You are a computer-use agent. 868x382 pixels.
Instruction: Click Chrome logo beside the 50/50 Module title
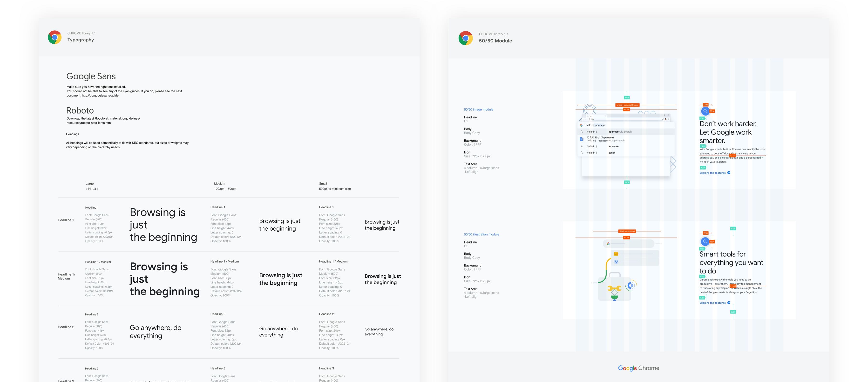tap(465, 38)
